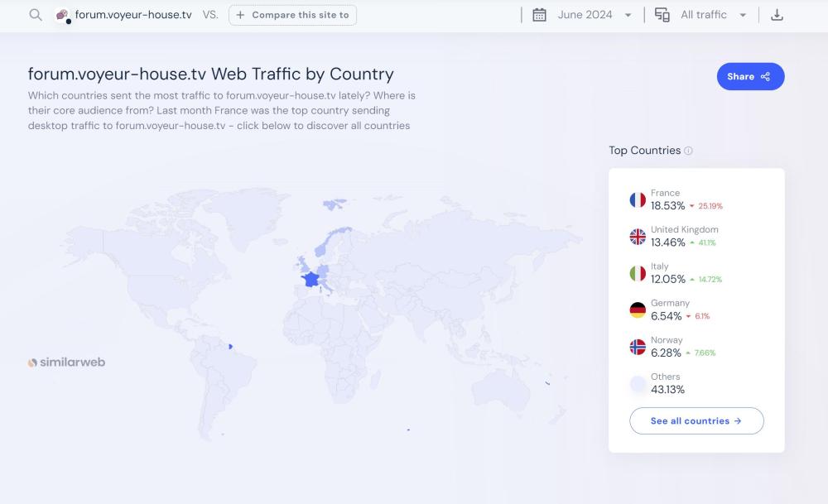
Task: Select the Others light circle swatch
Action: coord(638,383)
